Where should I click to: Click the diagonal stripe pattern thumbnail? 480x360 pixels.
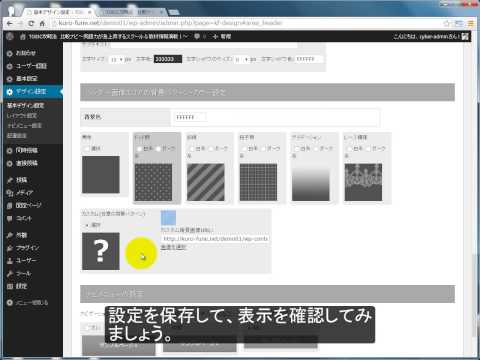pos(206,182)
